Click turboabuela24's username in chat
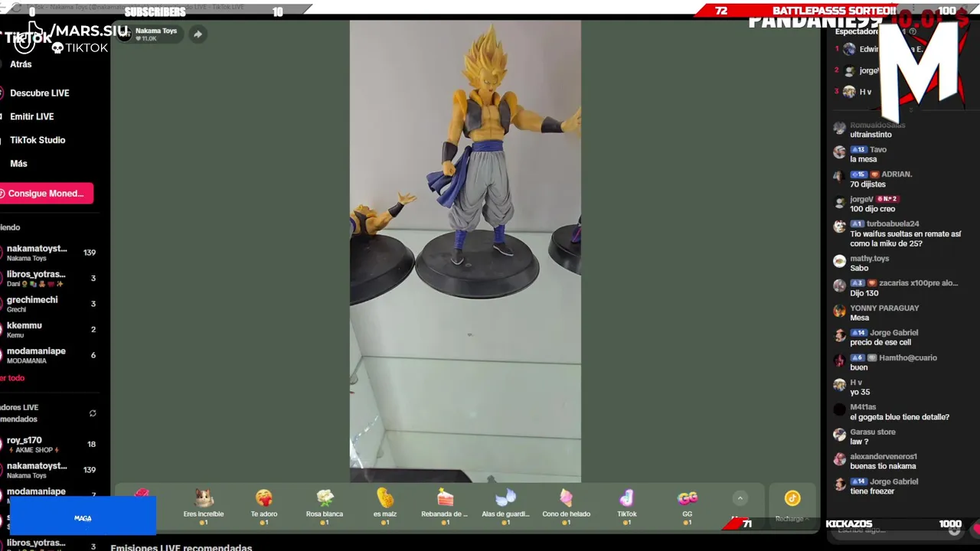Screen dimensions: 980x551 click(x=893, y=224)
